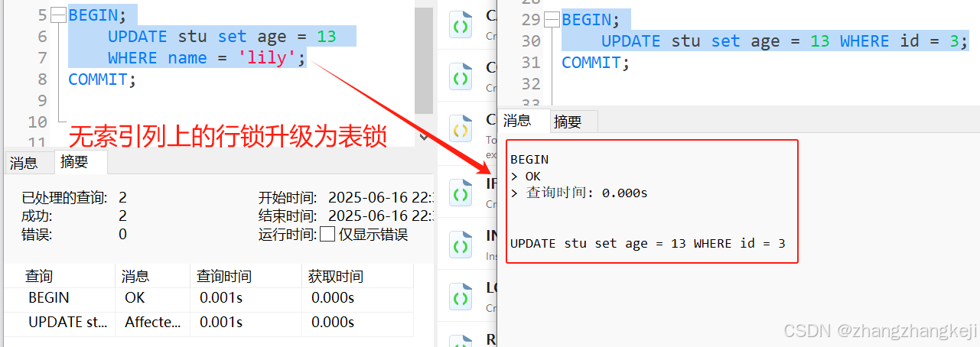
Task: Click line number 31 in right editor
Action: pyautogui.click(x=530, y=63)
